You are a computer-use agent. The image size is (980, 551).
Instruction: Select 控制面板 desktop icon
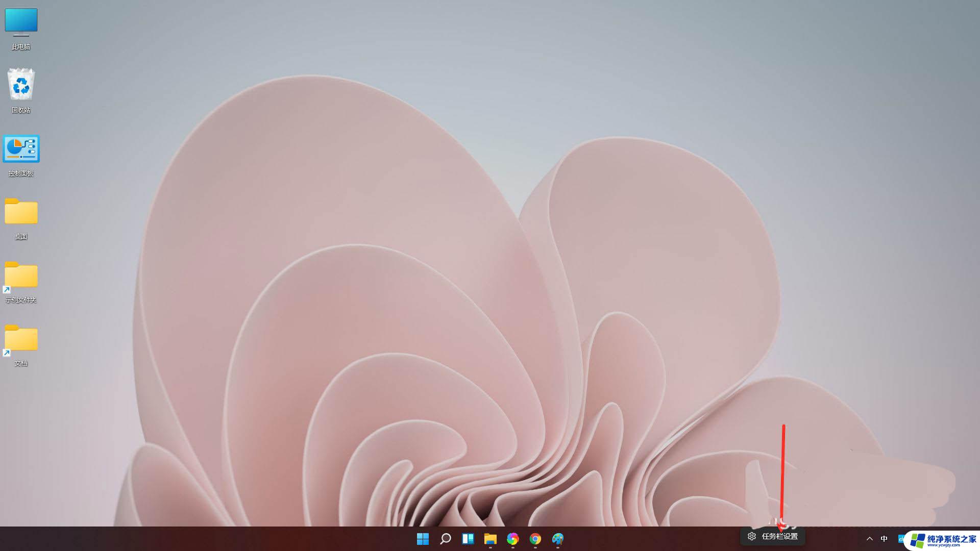21,156
